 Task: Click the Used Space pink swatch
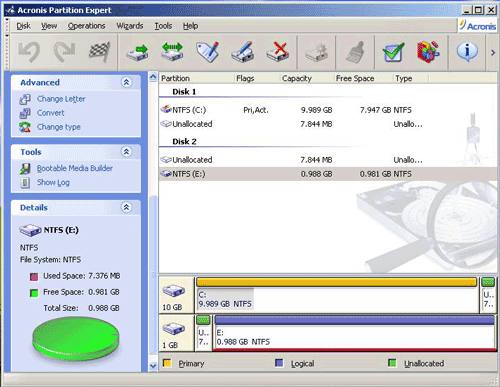[x=34, y=276]
